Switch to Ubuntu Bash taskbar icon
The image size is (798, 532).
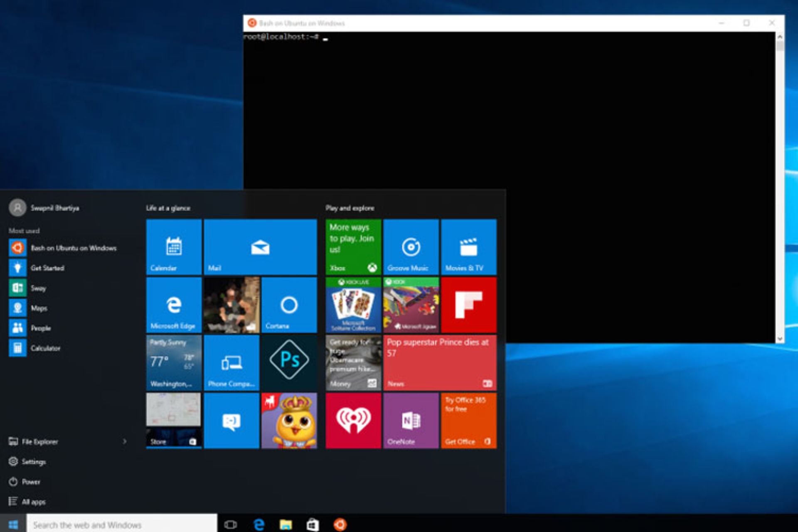point(340,525)
